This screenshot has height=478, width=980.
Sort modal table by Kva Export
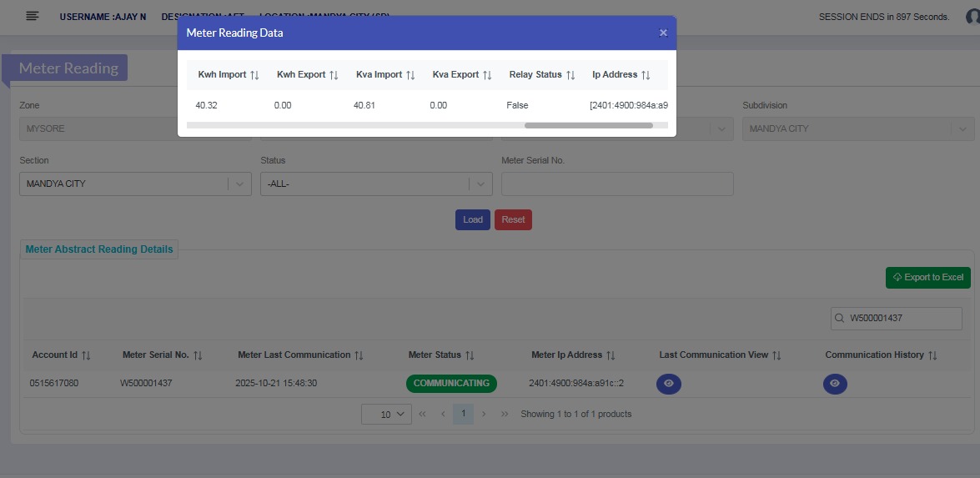click(x=487, y=75)
